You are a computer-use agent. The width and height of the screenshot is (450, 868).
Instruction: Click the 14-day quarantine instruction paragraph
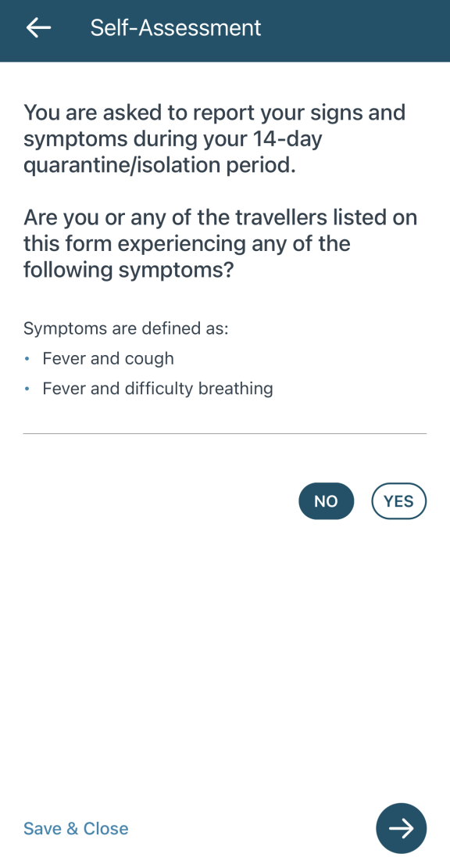(x=215, y=139)
